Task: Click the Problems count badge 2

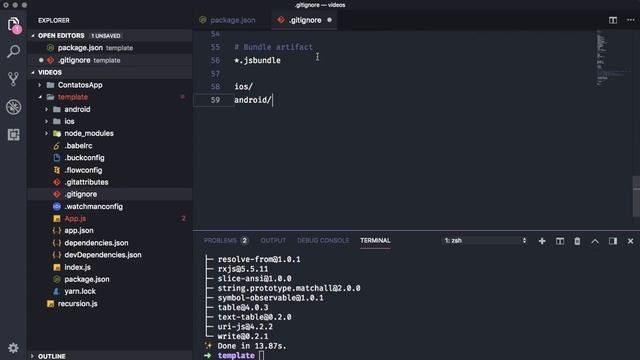Action: (x=244, y=240)
